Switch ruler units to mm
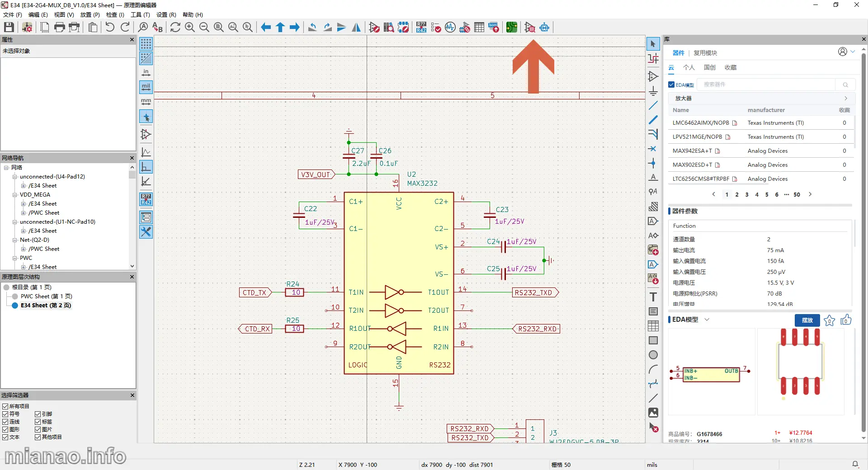868x470 pixels. [x=146, y=102]
